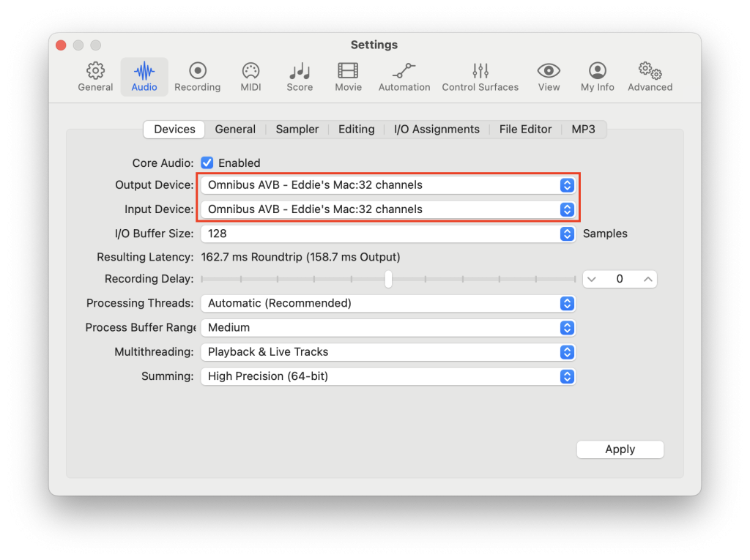The height and width of the screenshot is (560, 750).
Task: Close the Settings window
Action: [x=62, y=45]
